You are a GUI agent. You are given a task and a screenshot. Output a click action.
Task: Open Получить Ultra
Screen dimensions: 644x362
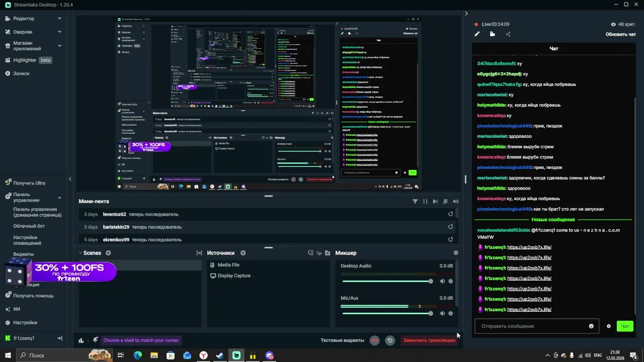click(29, 183)
